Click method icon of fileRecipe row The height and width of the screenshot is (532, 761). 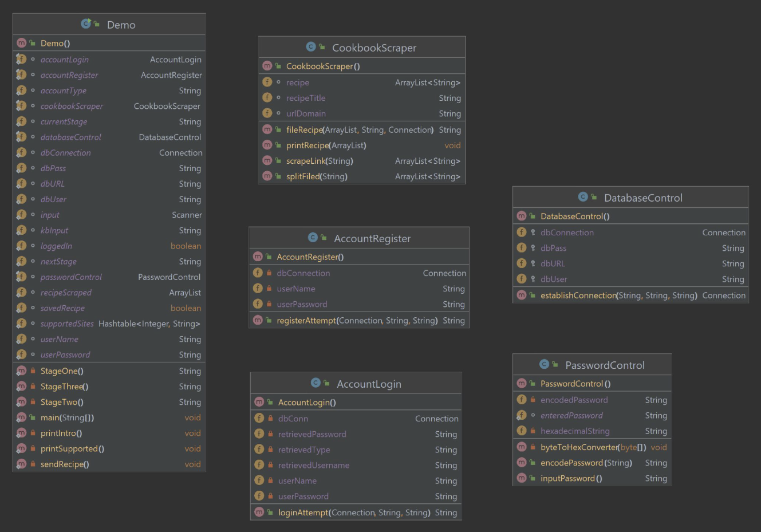pos(267,129)
